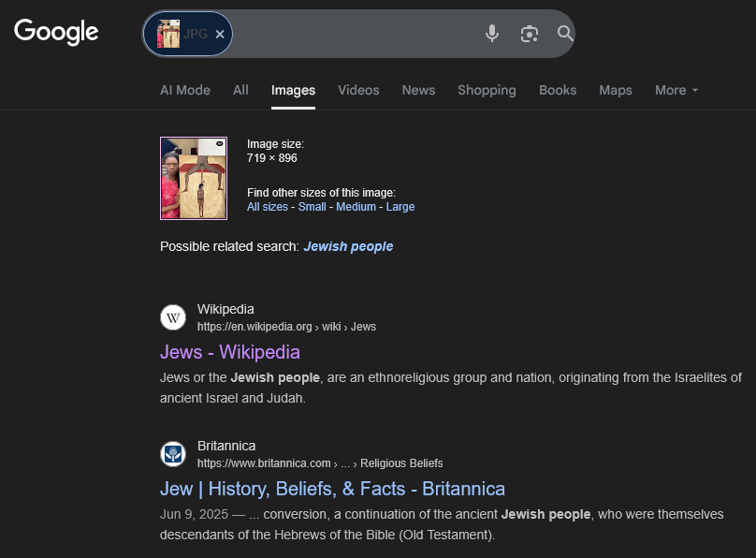The image size is (756, 558).
Task: Open the News tab
Action: (418, 90)
